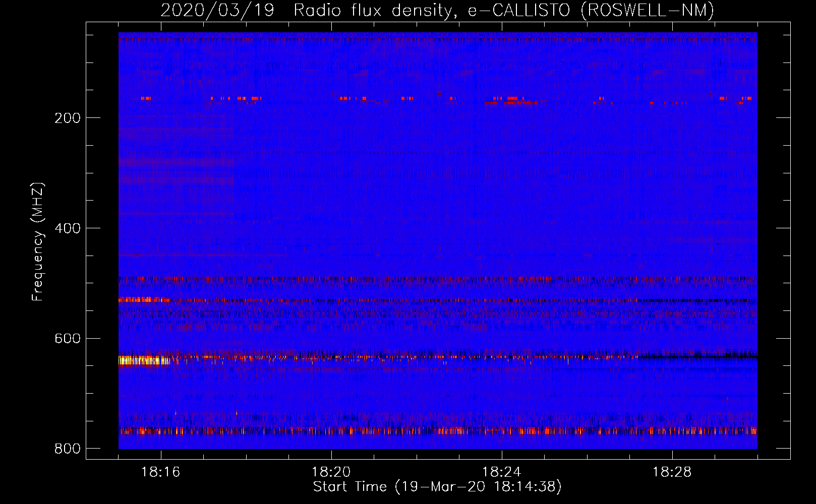
Task: Click the 'Start Time (19-Mar-20 18:14:38)' label
Action: pyautogui.click(x=437, y=487)
